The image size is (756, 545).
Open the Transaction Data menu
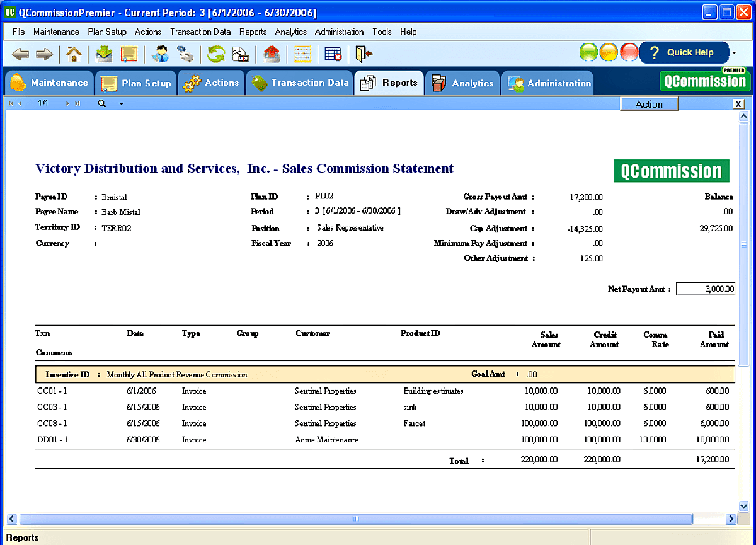point(200,32)
